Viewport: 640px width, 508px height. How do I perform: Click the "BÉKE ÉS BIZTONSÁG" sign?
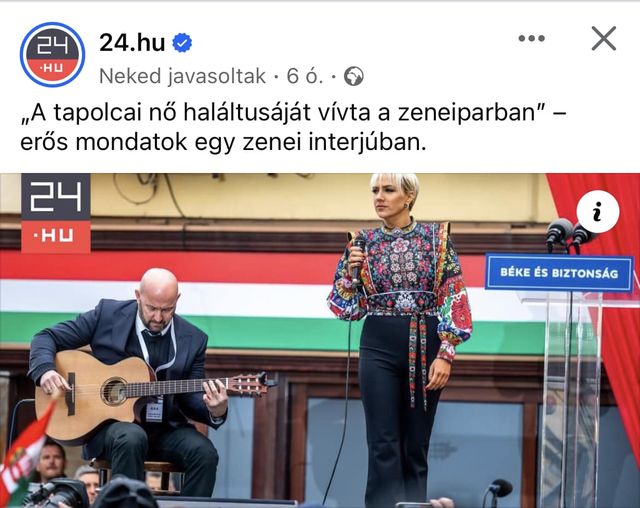click(559, 273)
